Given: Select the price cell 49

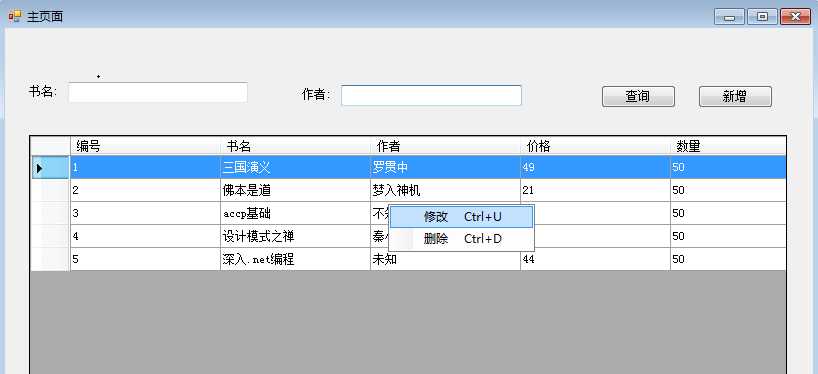Looking at the screenshot, I should point(595,167).
